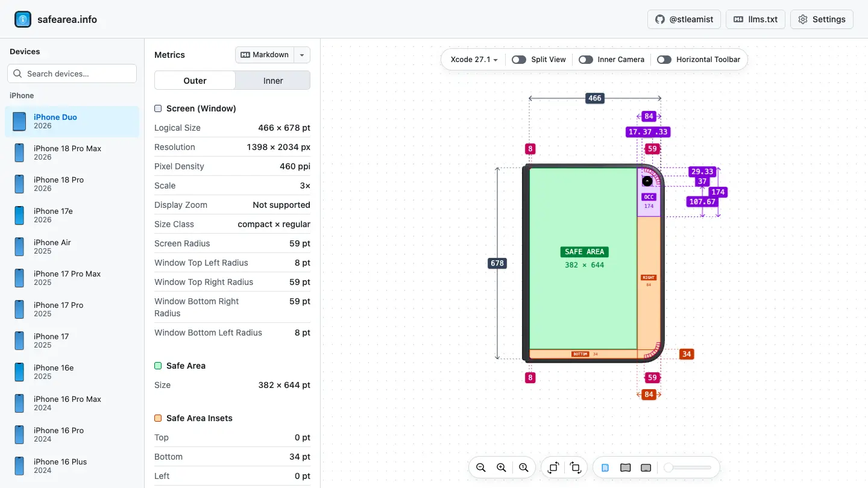Expand the Markdown format dropdown arrow
Screen dimensions: 868x488
(303, 55)
